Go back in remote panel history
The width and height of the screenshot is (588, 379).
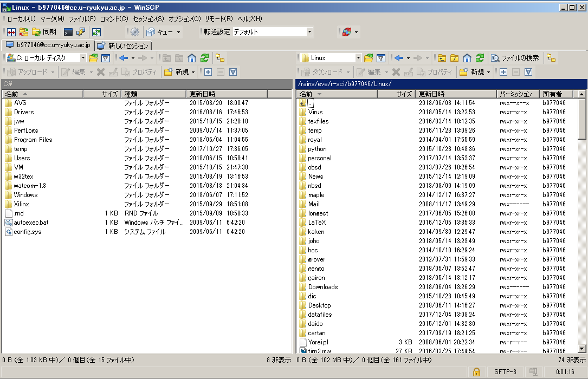[399, 58]
